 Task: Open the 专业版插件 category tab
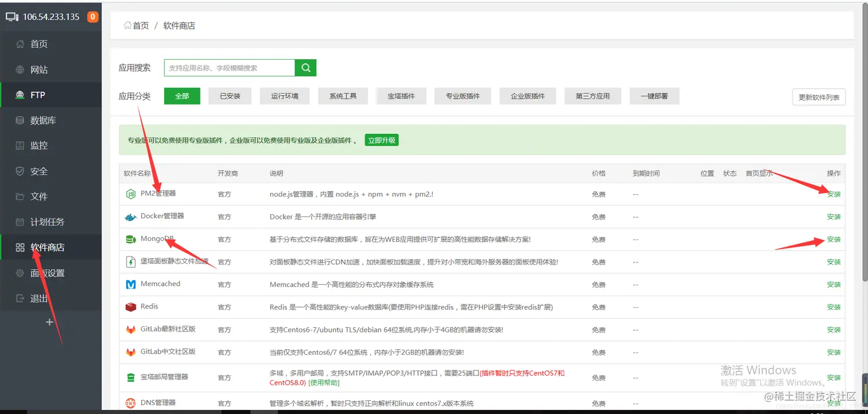coord(463,96)
